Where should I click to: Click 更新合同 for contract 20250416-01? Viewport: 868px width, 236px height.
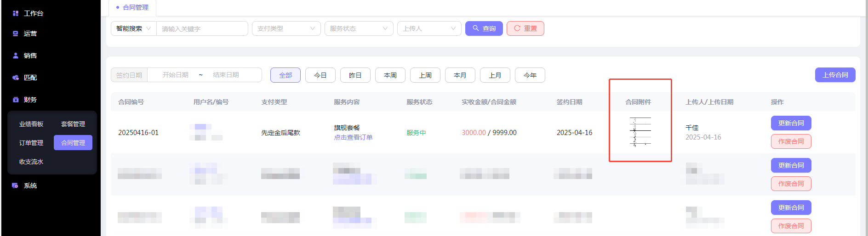pos(791,123)
